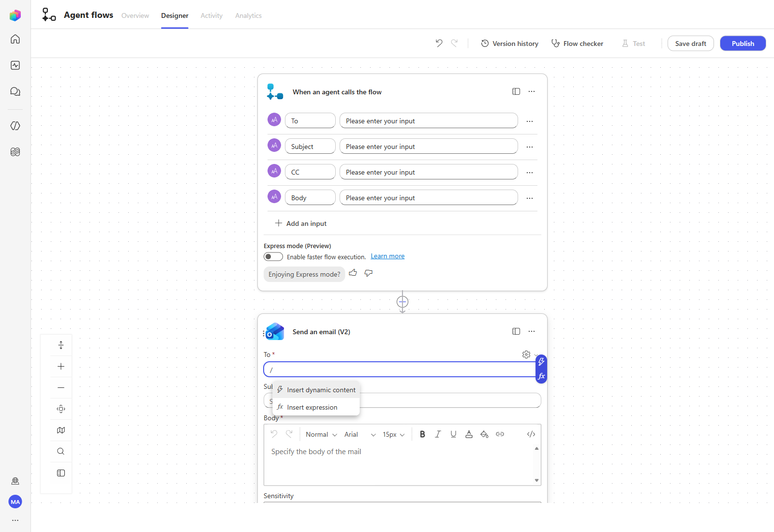Click the Underline formatting button

point(453,434)
